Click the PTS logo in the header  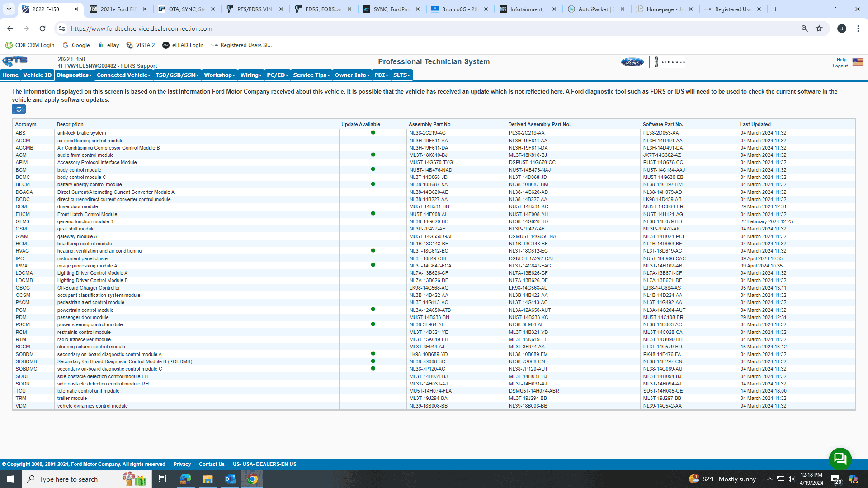pyautogui.click(x=15, y=61)
